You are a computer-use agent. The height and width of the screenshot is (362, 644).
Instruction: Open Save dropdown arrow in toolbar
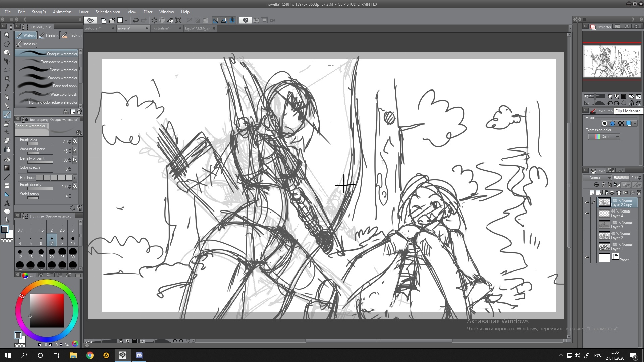[x=126, y=20]
